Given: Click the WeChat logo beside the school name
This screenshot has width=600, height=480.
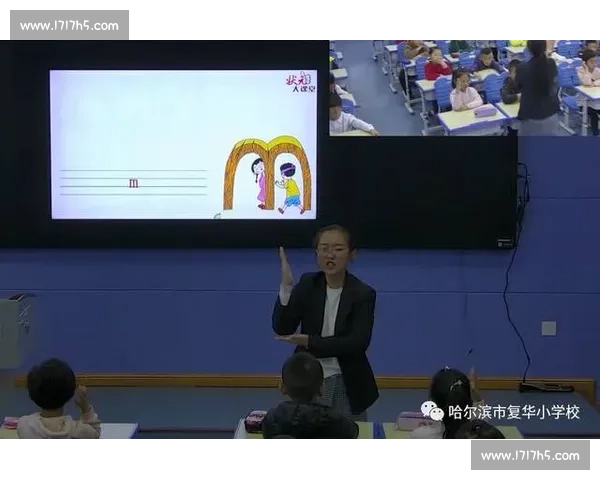Looking at the screenshot, I should 432,411.
